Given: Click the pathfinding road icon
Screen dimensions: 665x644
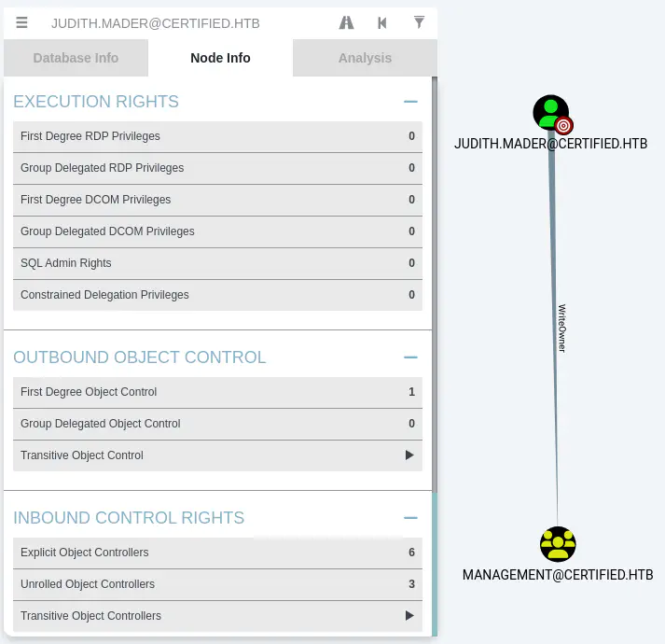Looking at the screenshot, I should click(347, 23).
